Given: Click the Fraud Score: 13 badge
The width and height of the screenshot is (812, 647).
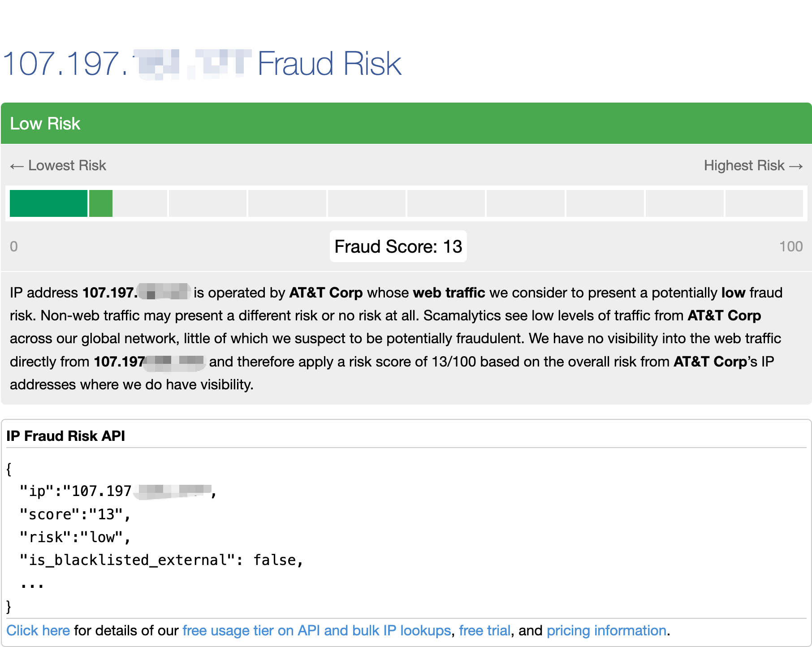Looking at the screenshot, I should tap(398, 246).
